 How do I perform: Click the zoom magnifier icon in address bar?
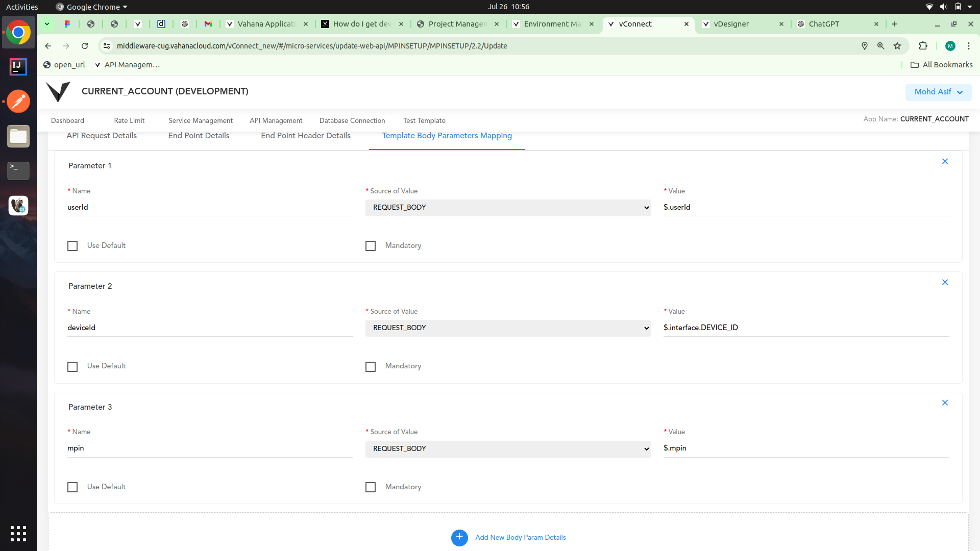coord(880,46)
